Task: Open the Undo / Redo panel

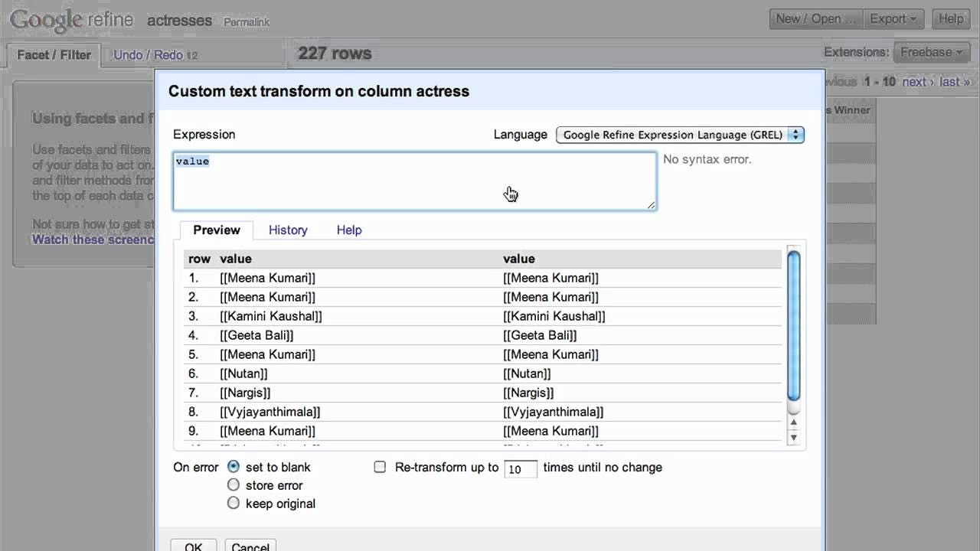Action: tap(151, 54)
